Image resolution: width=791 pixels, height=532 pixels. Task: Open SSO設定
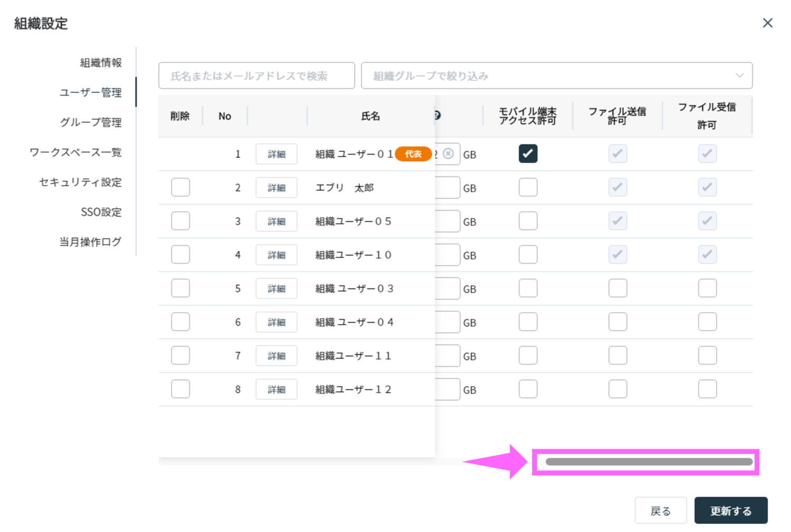[101, 212]
